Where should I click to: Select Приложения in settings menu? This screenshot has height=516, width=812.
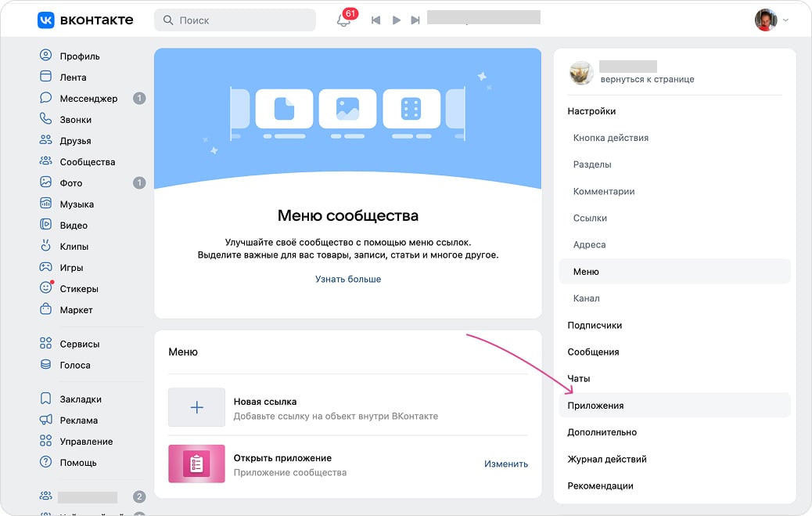(595, 406)
